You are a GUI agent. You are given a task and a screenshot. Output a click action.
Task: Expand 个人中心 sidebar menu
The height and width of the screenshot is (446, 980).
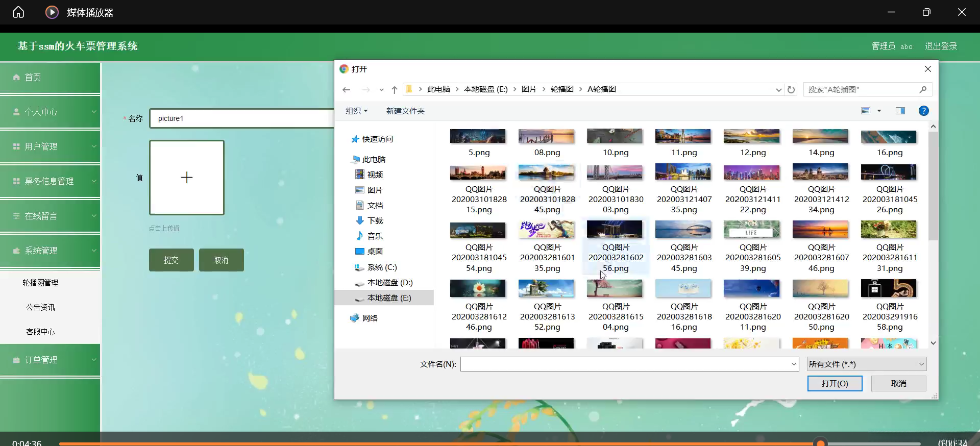coord(50,112)
